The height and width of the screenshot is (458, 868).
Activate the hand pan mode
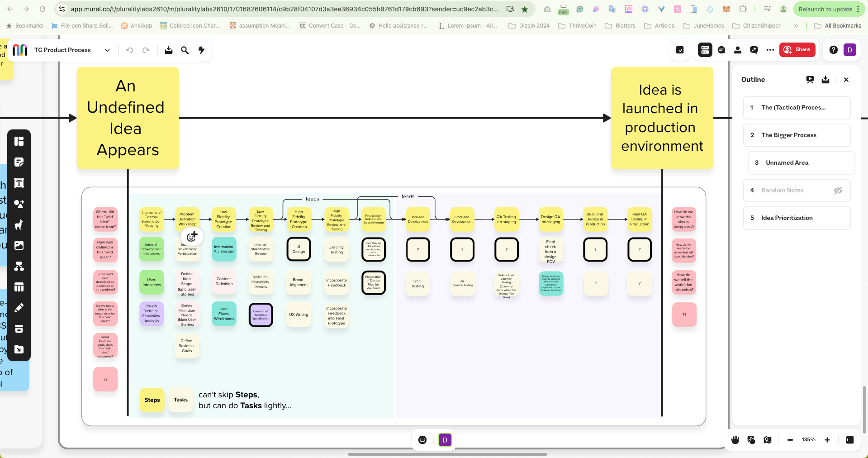pyautogui.click(x=735, y=440)
